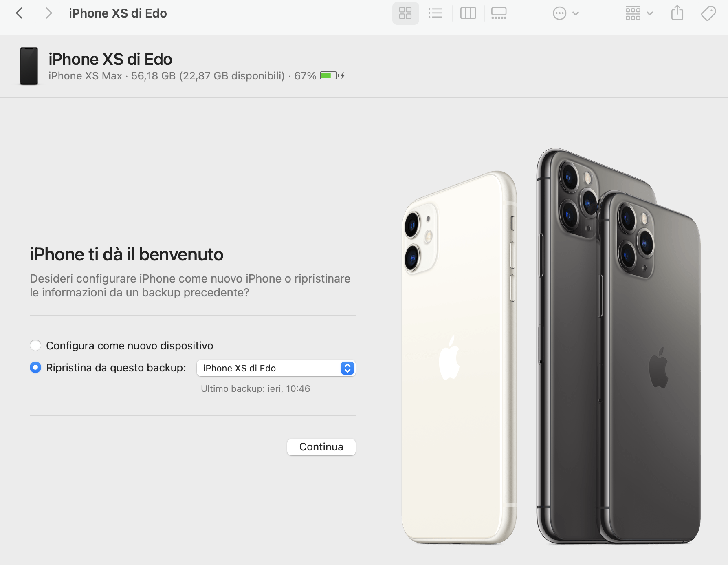Click the iPhone XS di Edo window title
The width and height of the screenshot is (728, 565).
(x=118, y=13)
